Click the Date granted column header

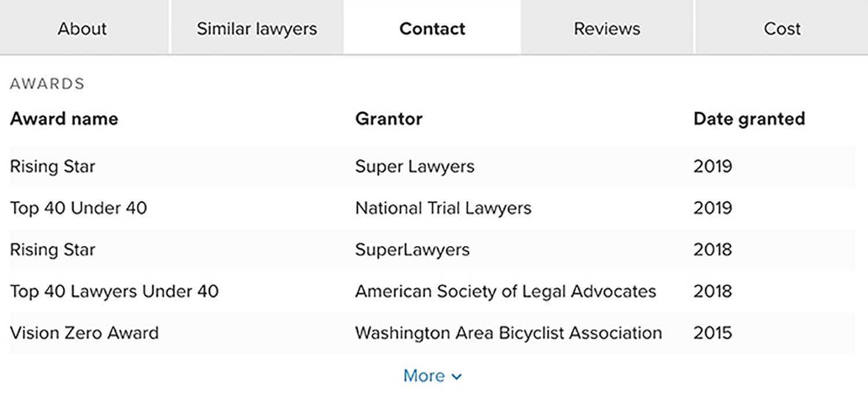(749, 119)
